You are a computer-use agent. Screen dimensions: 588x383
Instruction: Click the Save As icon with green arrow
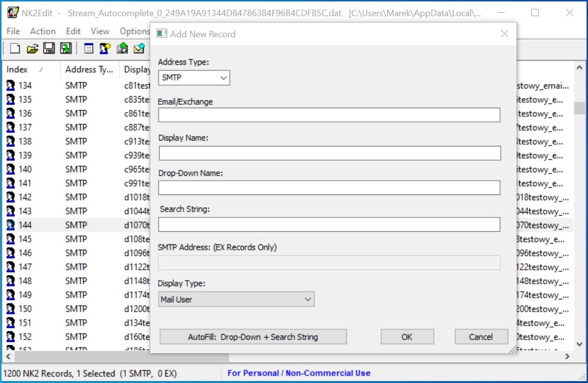tap(66, 48)
